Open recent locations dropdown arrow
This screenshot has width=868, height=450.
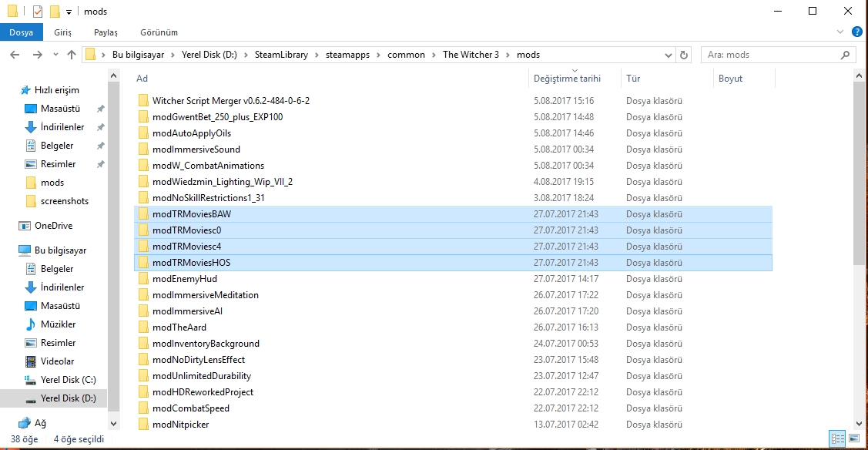(55, 55)
